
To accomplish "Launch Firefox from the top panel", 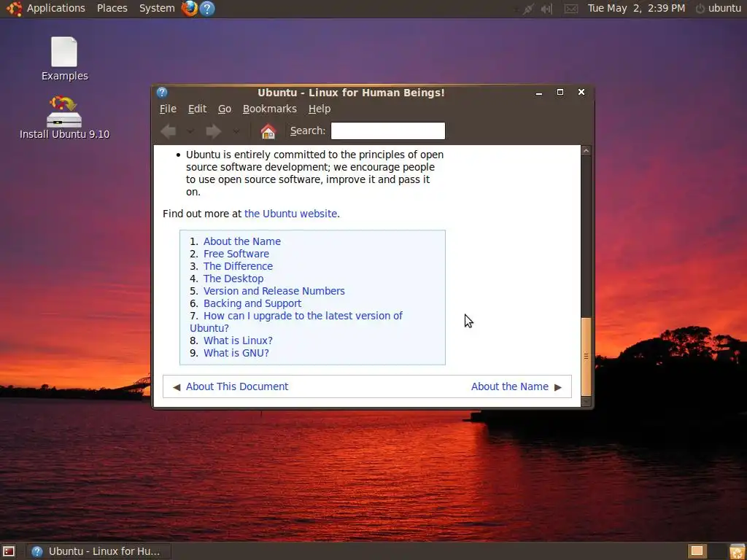I will pos(190,8).
